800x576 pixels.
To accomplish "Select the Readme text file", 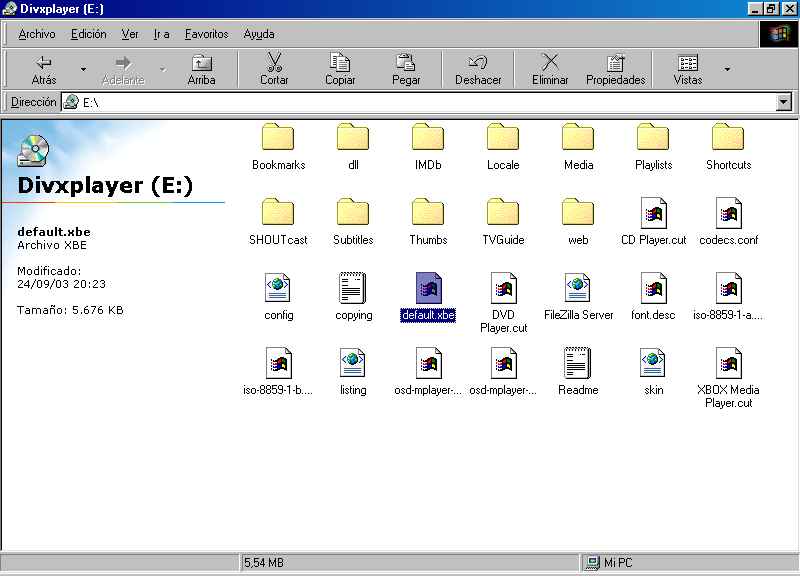I will (x=578, y=371).
